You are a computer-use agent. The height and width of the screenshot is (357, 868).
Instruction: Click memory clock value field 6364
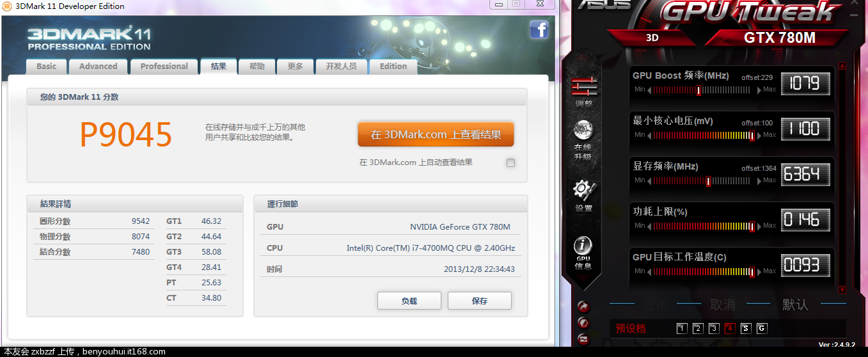click(805, 174)
